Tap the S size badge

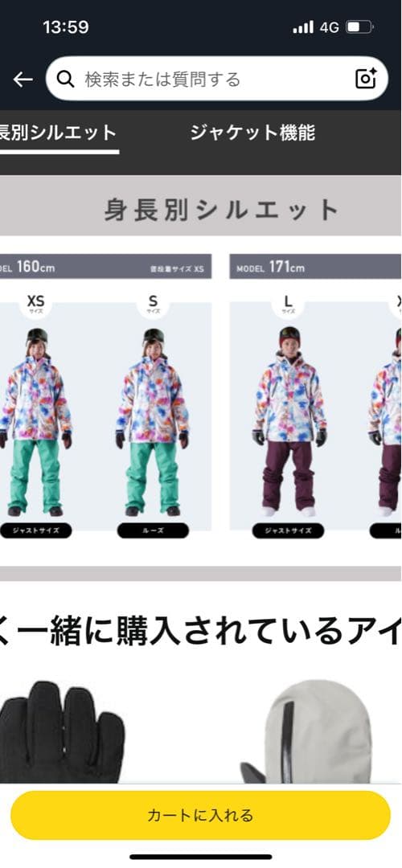[x=153, y=304]
